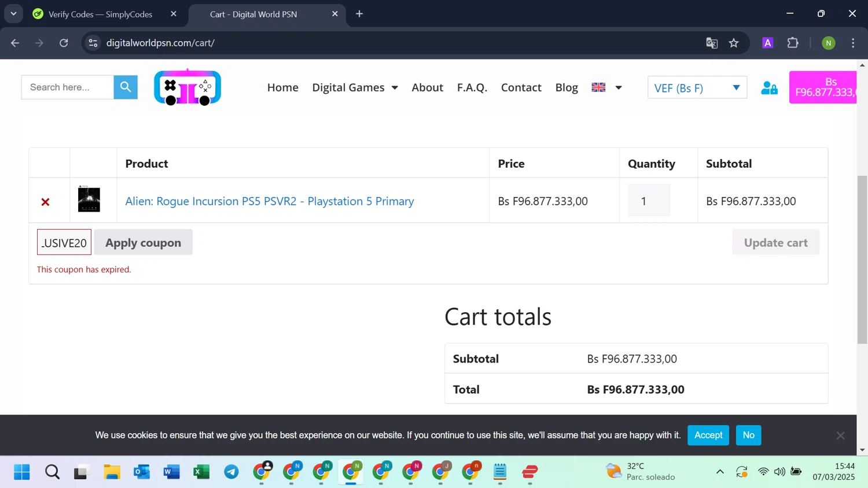Open Windows taskbar search

tap(52, 472)
